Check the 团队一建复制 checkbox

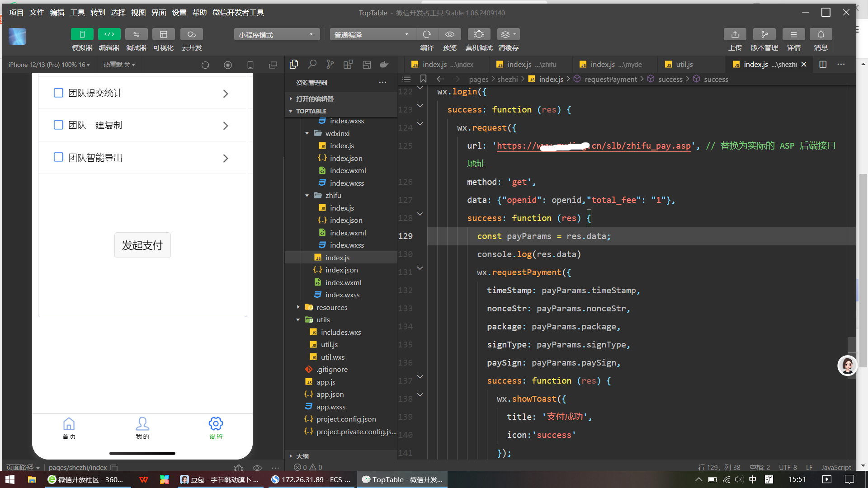(x=58, y=125)
